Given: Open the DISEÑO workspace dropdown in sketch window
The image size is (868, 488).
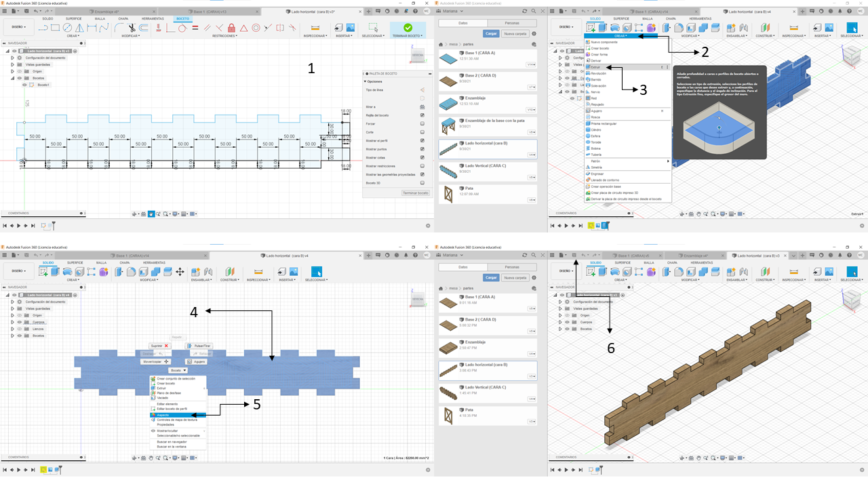Looking at the screenshot, I should tap(18, 28).
